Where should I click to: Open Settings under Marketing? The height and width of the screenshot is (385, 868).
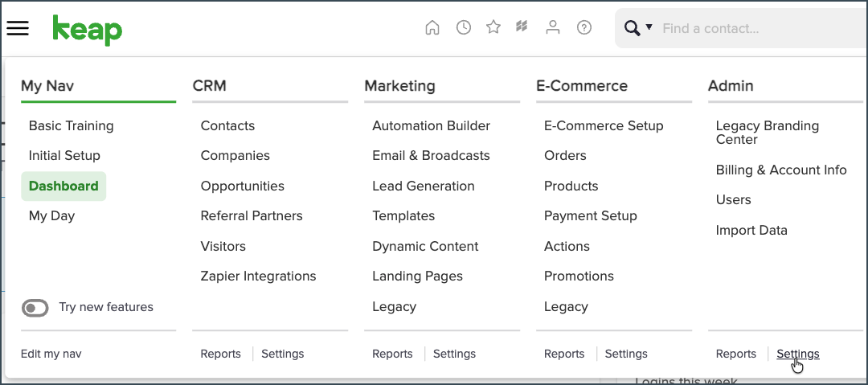(454, 354)
